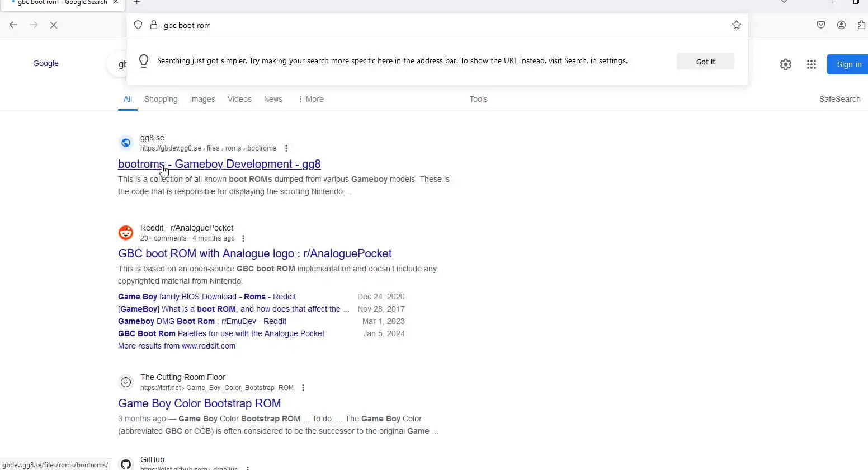Open More results from www.reddit.com
Image resolution: width=868 pixels, height=470 pixels.
click(177, 346)
